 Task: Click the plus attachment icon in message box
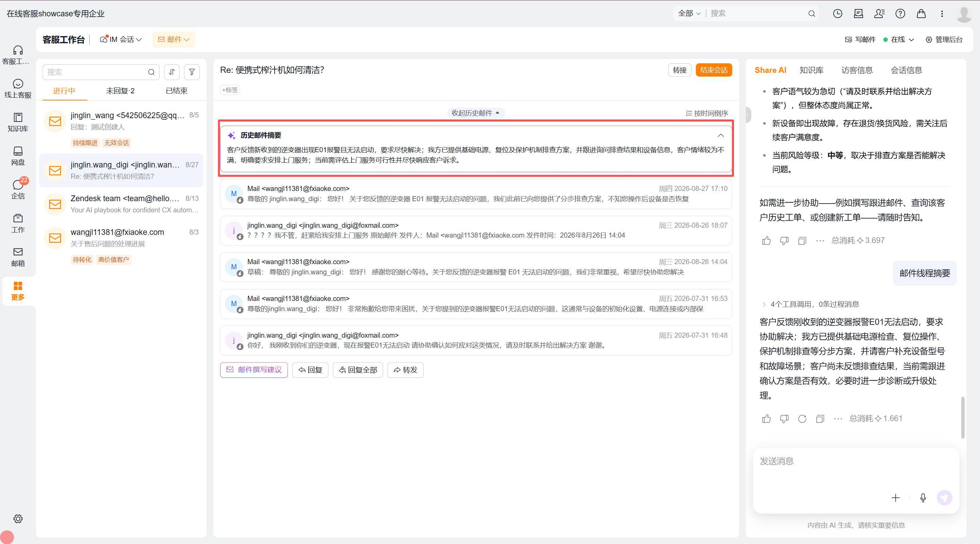tap(895, 498)
